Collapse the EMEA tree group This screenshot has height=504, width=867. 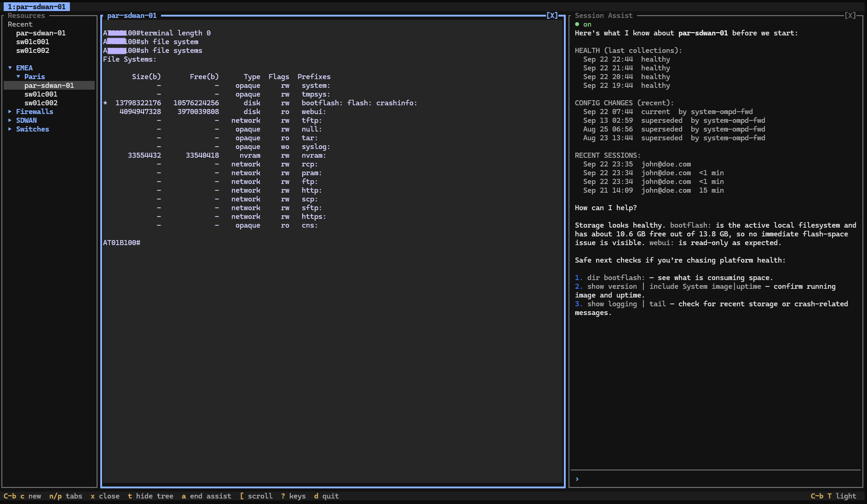(10, 68)
